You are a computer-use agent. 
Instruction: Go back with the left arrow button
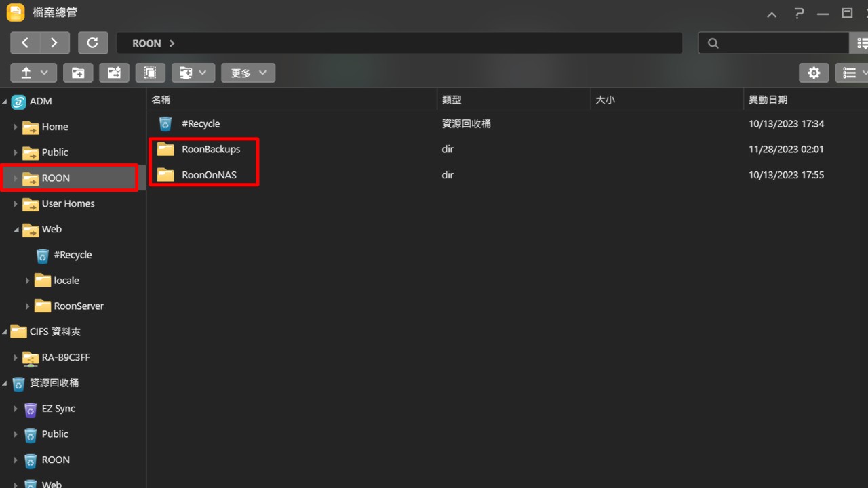tap(25, 43)
